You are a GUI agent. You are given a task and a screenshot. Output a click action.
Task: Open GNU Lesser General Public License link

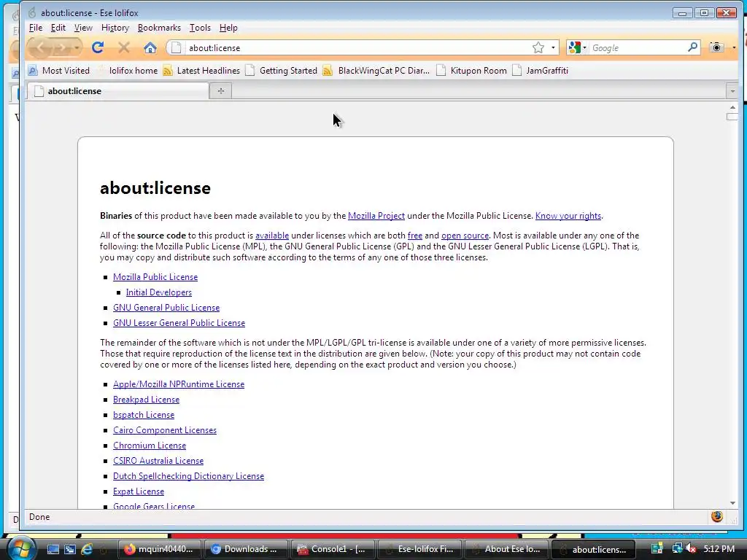pyautogui.click(x=179, y=322)
